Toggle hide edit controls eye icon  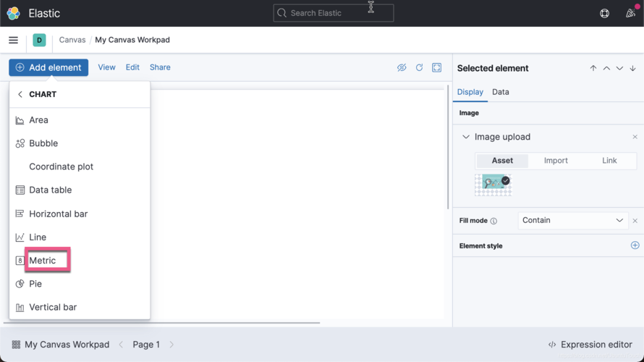tap(402, 67)
